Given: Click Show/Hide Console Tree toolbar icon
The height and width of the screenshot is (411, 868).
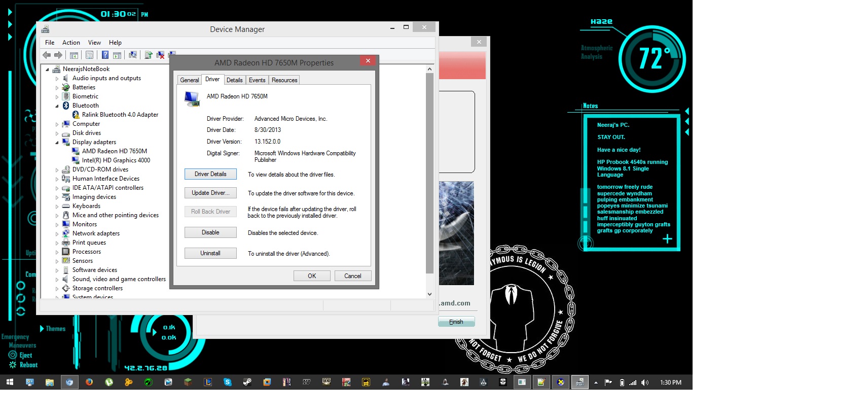Looking at the screenshot, I should point(74,55).
